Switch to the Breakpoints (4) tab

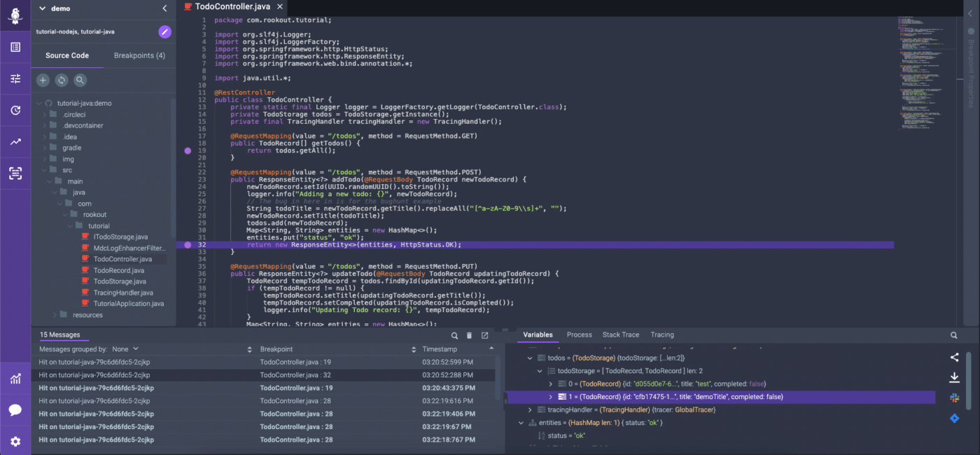[139, 55]
